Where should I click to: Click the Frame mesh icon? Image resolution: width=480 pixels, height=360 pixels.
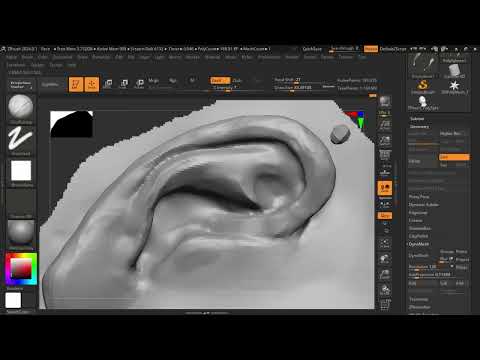(385, 243)
